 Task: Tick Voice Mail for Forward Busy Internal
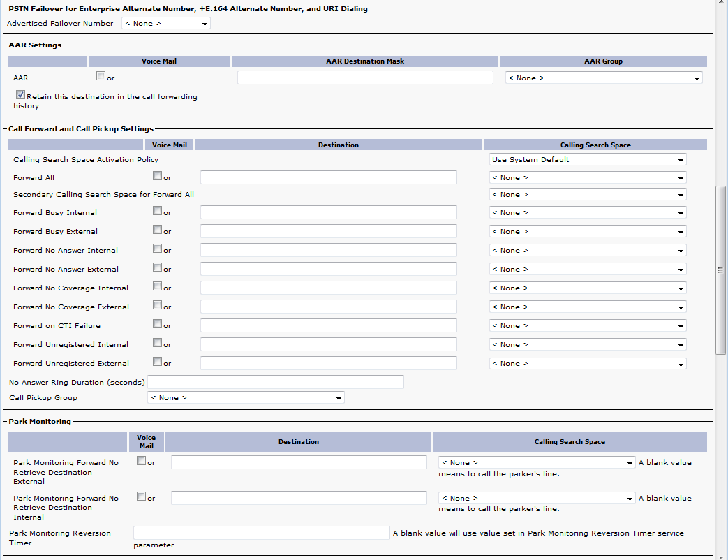pyautogui.click(x=158, y=212)
